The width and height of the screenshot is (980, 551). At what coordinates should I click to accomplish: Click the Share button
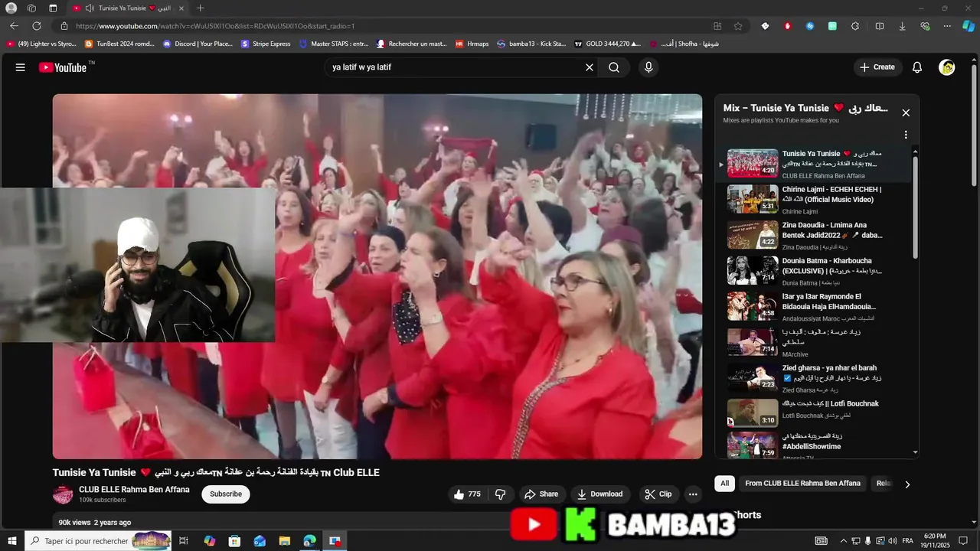coord(541,494)
